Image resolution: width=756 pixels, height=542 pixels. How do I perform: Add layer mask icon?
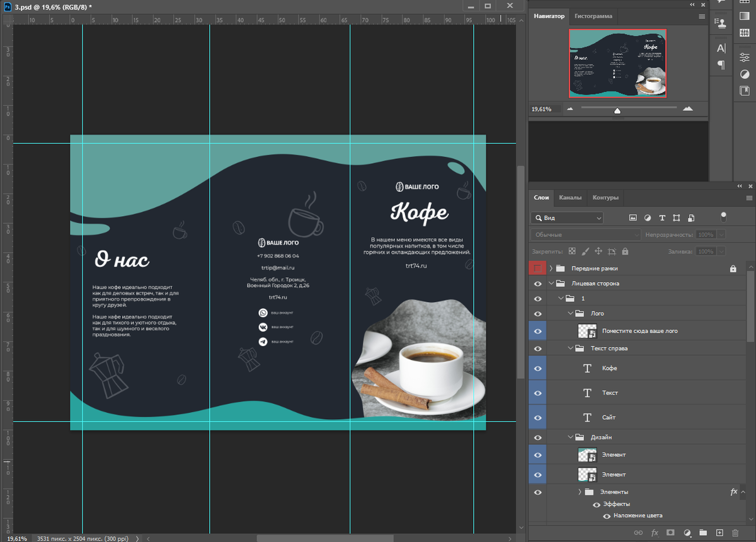671,533
